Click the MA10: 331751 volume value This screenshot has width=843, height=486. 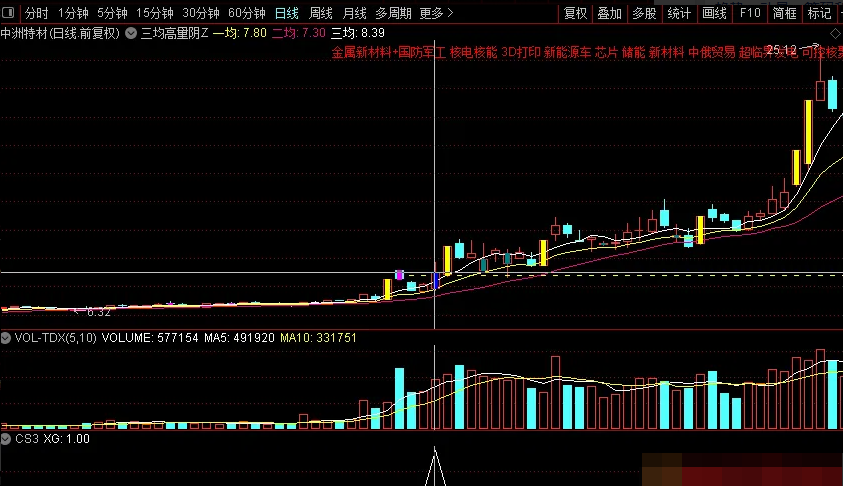(x=318, y=338)
